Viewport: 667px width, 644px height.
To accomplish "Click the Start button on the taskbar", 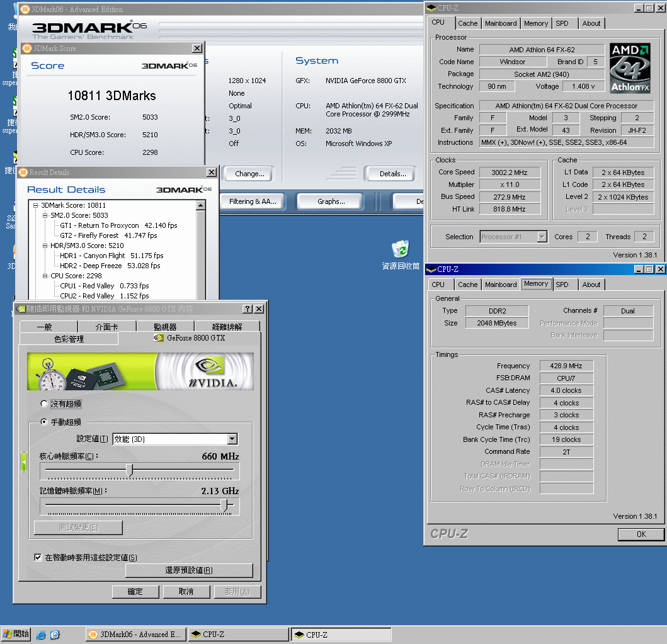I will pos(16,634).
